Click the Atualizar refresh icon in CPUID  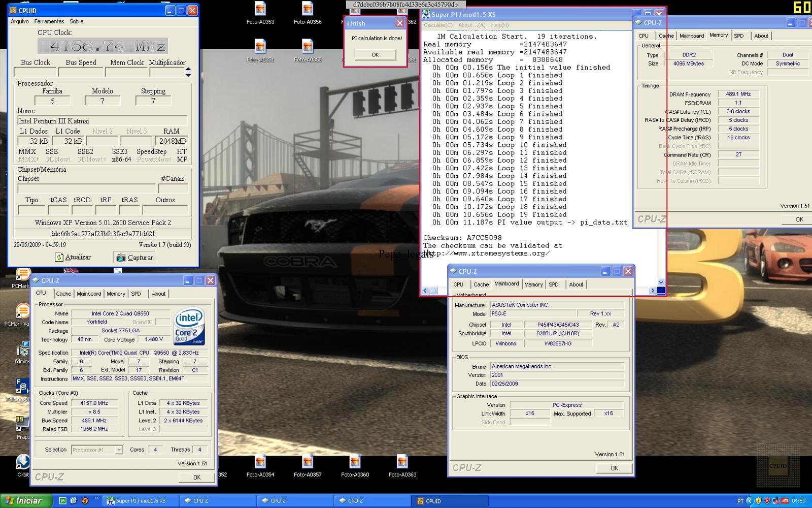[x=59, y=258]
